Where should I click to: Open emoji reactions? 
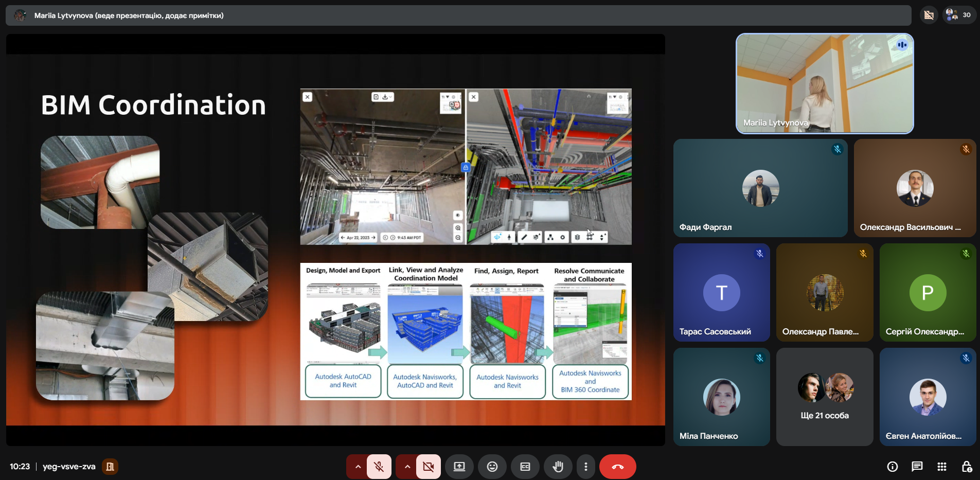tap(492, 467)
